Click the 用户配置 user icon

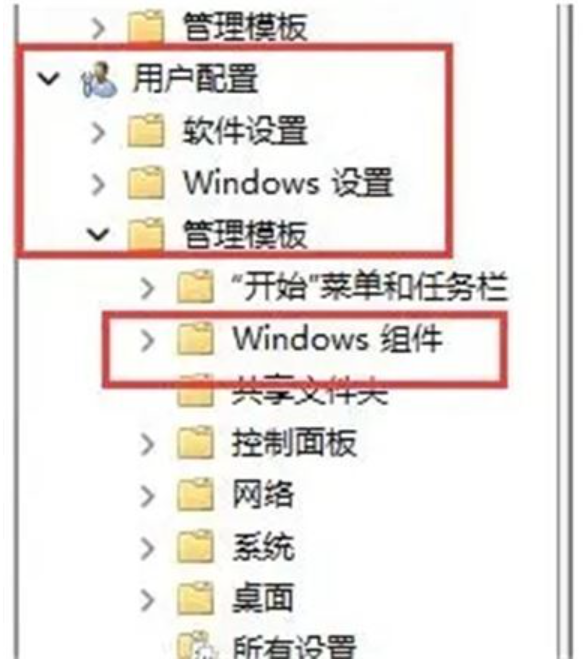(99, 79)
